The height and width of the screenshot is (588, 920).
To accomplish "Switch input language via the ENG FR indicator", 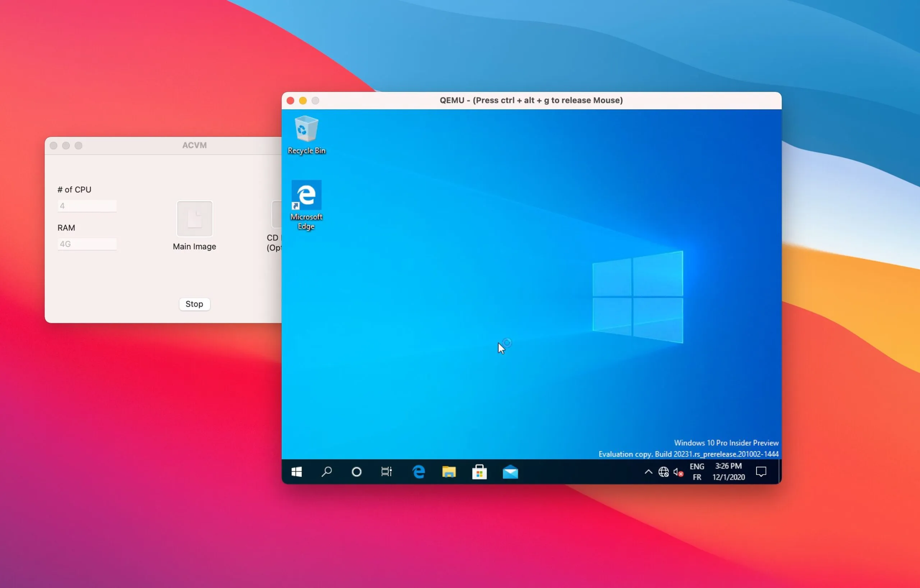I will (x=697, y=472).
